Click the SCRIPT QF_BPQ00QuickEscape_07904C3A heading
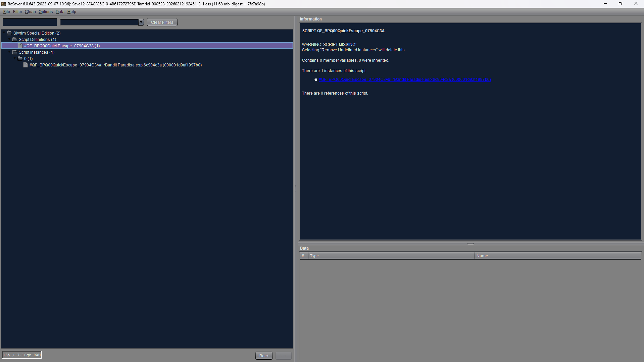Viewport: 644px width, 362px height. pyautogui.click(x=343, y=31)
